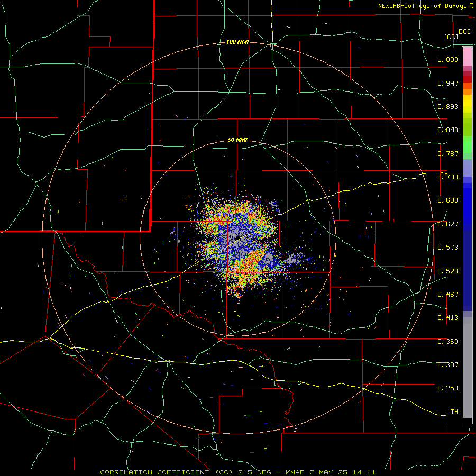The width and height of the screenshot is (476, 476).
Task: Select the 0.893 scale value
Action: pyautogui.click(x=448, y=106)
